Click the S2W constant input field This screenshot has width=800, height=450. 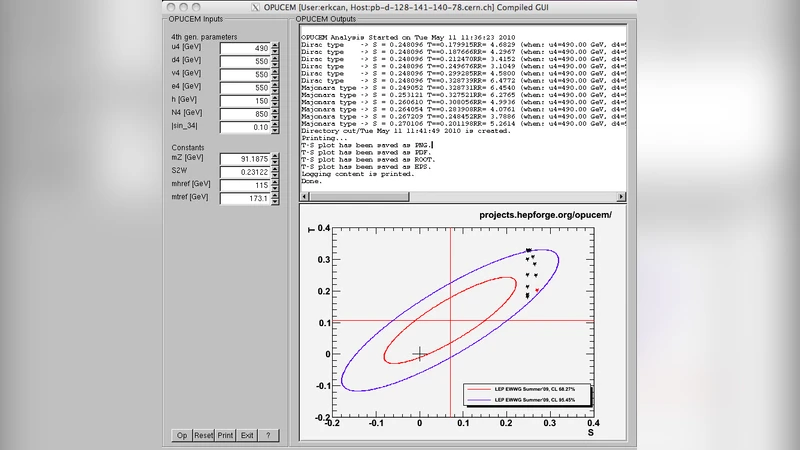[246, 172]
